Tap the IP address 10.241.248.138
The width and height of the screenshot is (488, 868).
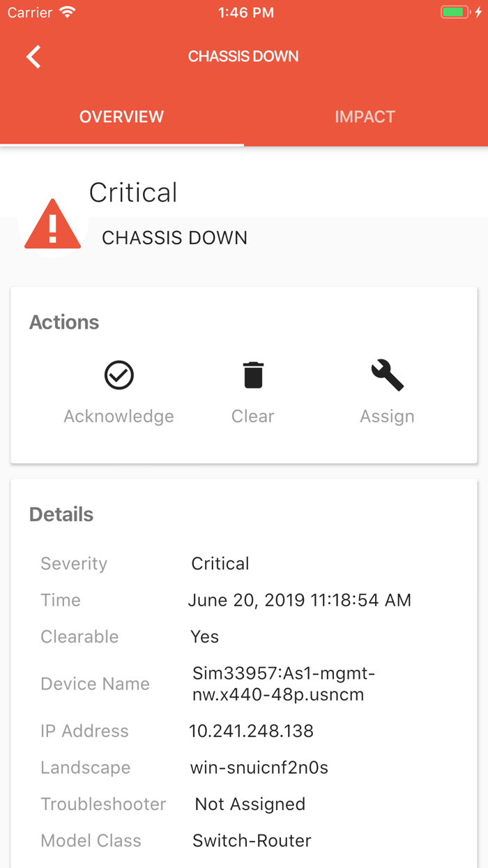[x=251, y=731]
